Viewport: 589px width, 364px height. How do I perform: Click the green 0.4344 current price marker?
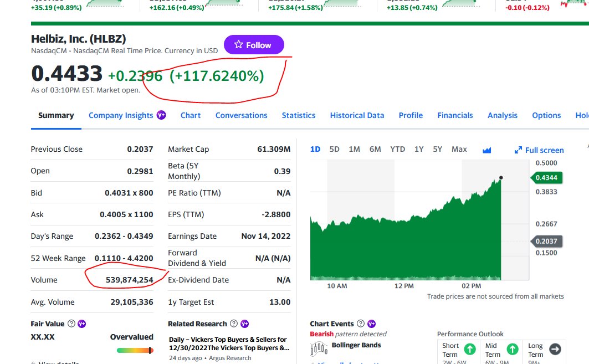click(546, 178)
